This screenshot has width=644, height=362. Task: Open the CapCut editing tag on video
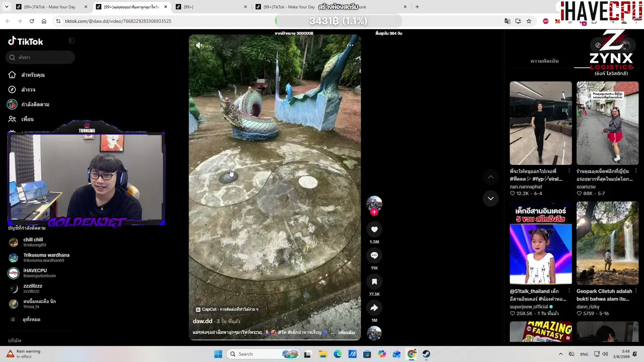coord(227,309)
